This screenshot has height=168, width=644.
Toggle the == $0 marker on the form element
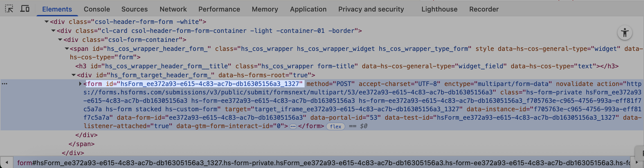pos(359,126)
